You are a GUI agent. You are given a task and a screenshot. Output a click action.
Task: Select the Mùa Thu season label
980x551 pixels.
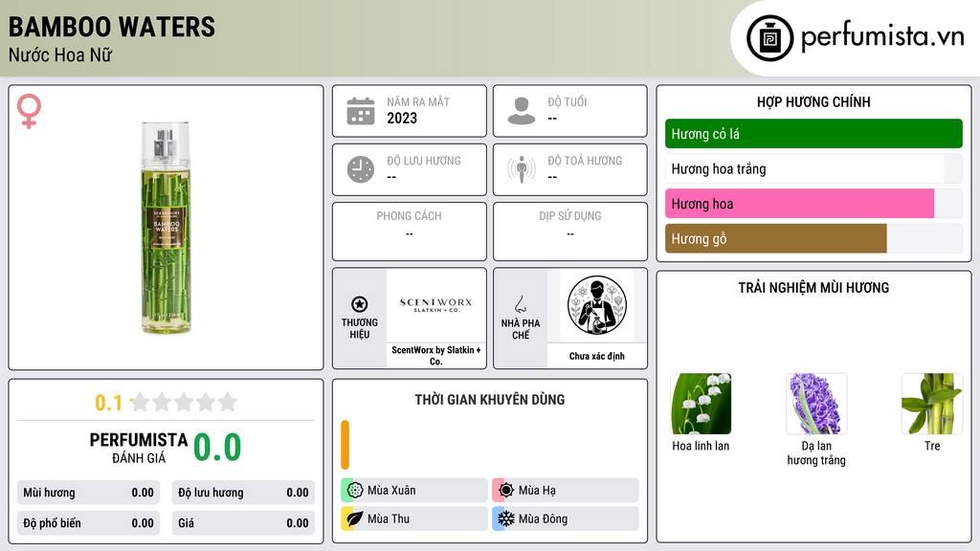[389, 518]
